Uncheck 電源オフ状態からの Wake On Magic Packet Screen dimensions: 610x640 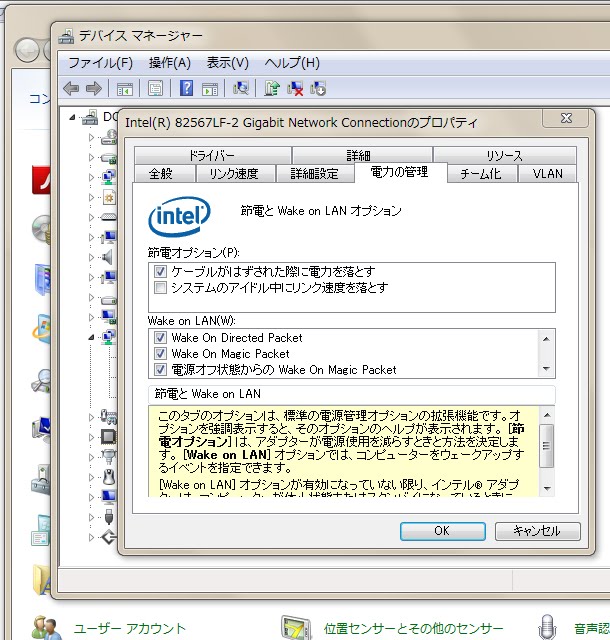(160, 369)
